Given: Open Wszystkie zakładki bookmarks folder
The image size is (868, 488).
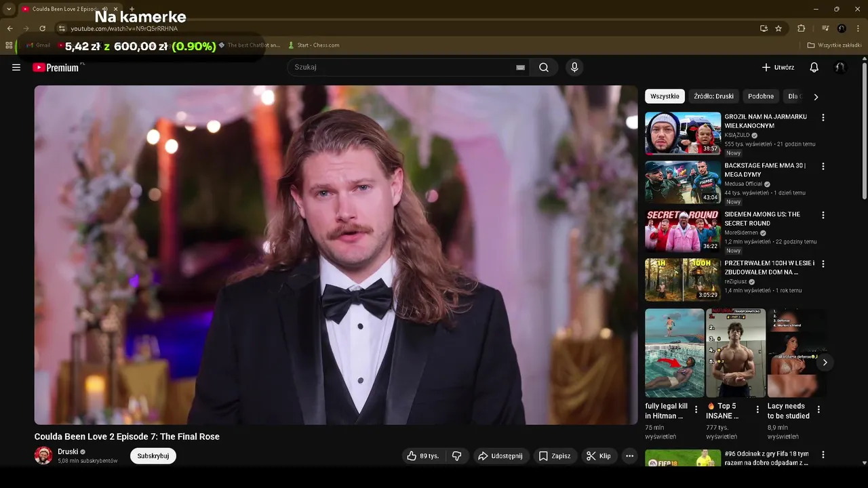Looking at the screenshot, I should tap(834, 45).
